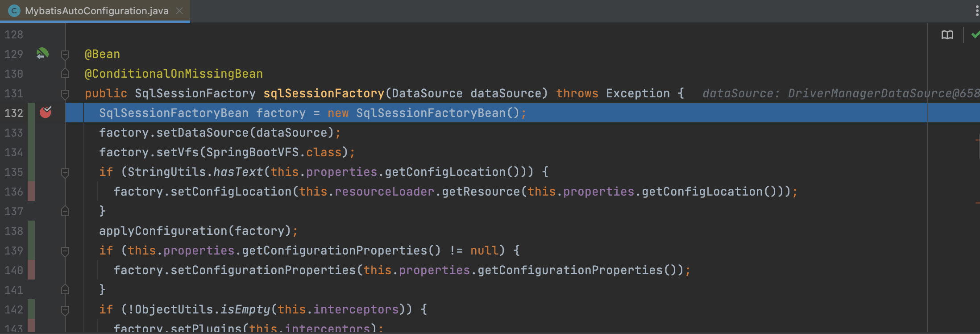Fold the getConfigurationProperties if-block at line 139
This screenshot has height=334, width=980.
(65, 251)
